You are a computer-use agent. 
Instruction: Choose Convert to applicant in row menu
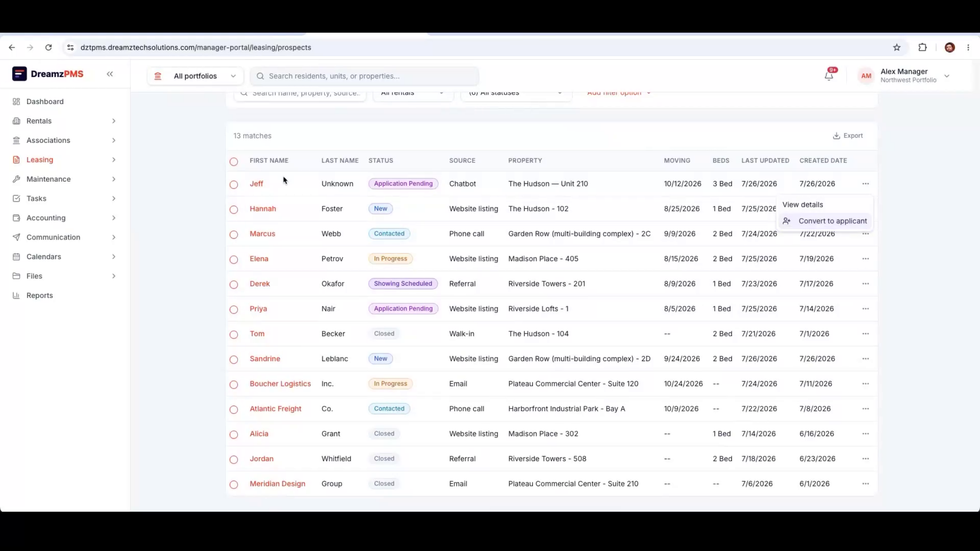[825, 221]
